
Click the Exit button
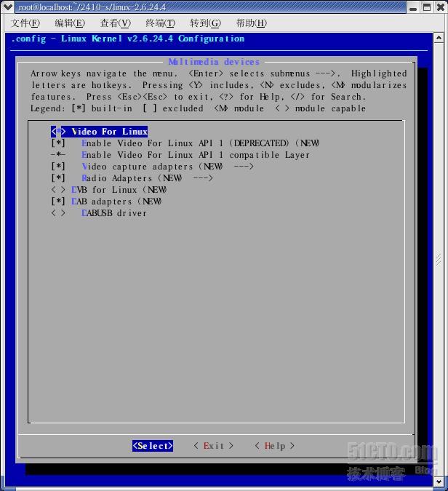pyautogui.click(x=214, y=446)
